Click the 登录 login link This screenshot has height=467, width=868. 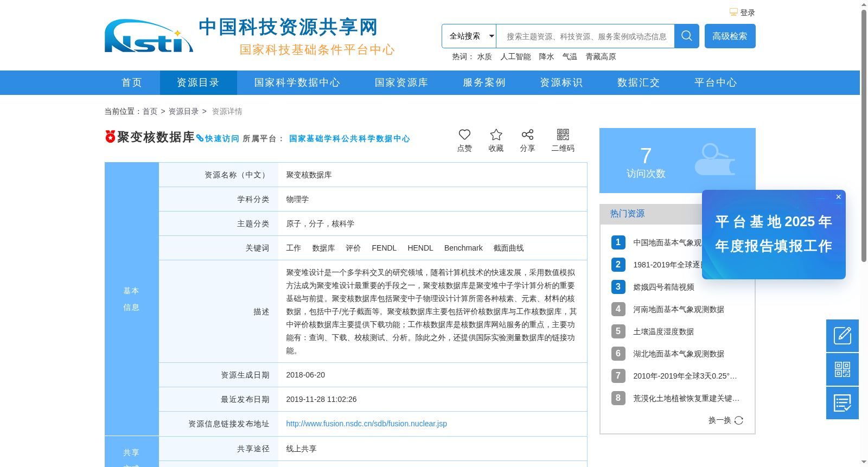coord(748,12)
